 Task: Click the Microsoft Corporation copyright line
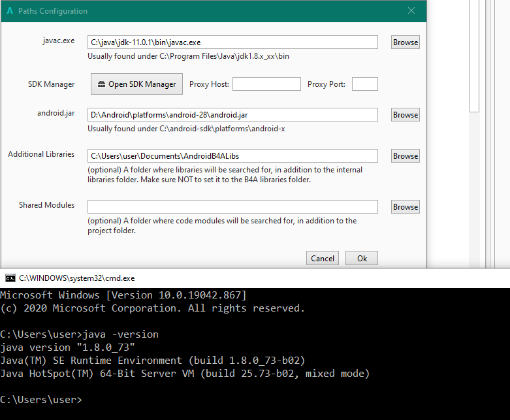point(153,308)
